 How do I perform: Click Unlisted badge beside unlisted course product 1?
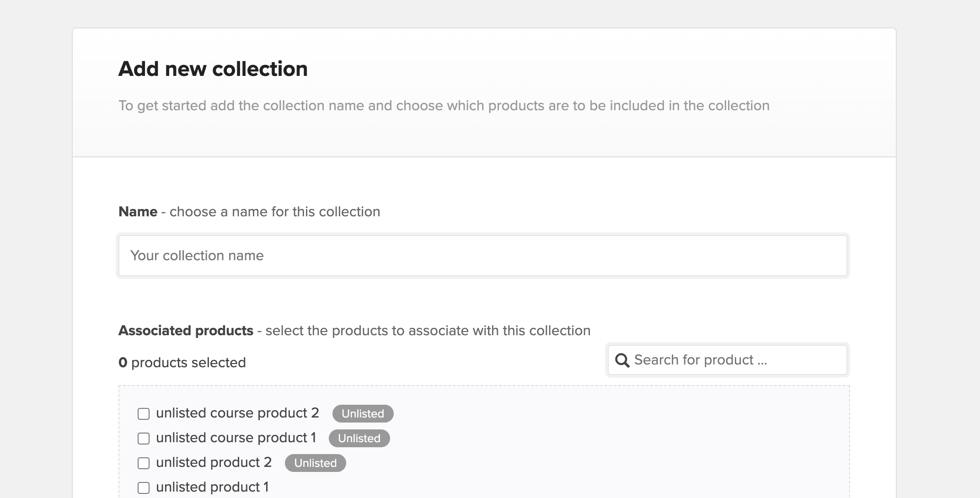[x=359, y=438]
